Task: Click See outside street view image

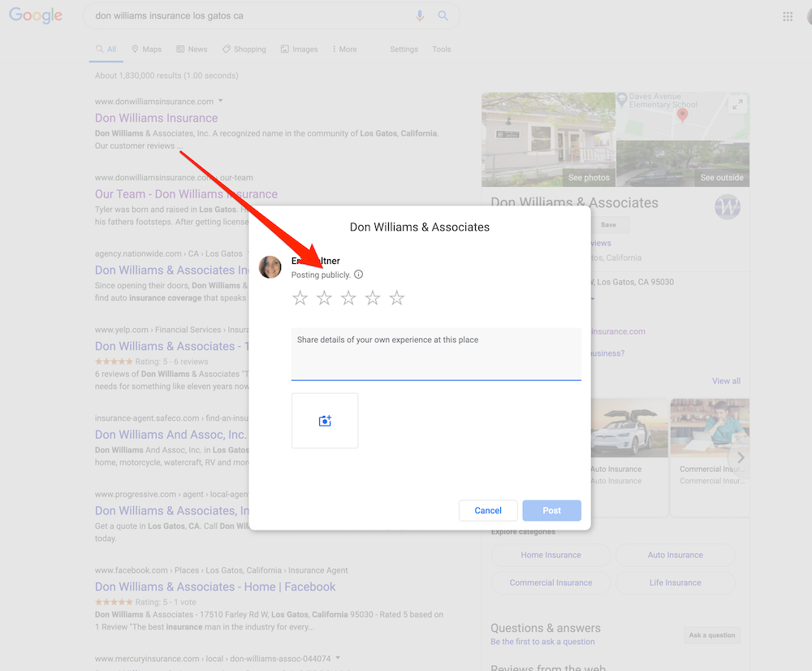Action: coord(722,178)
